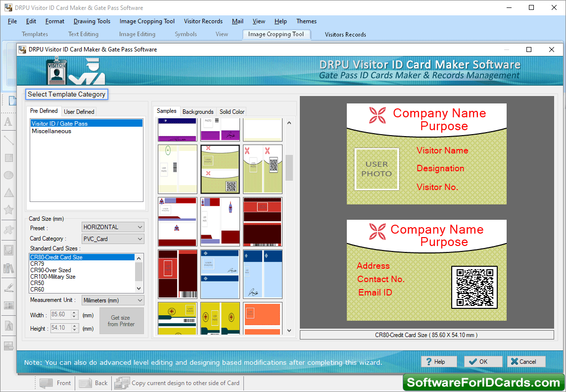Open the Mail menu
Screen dimensions: 566x392
click(x=237, y=21)
